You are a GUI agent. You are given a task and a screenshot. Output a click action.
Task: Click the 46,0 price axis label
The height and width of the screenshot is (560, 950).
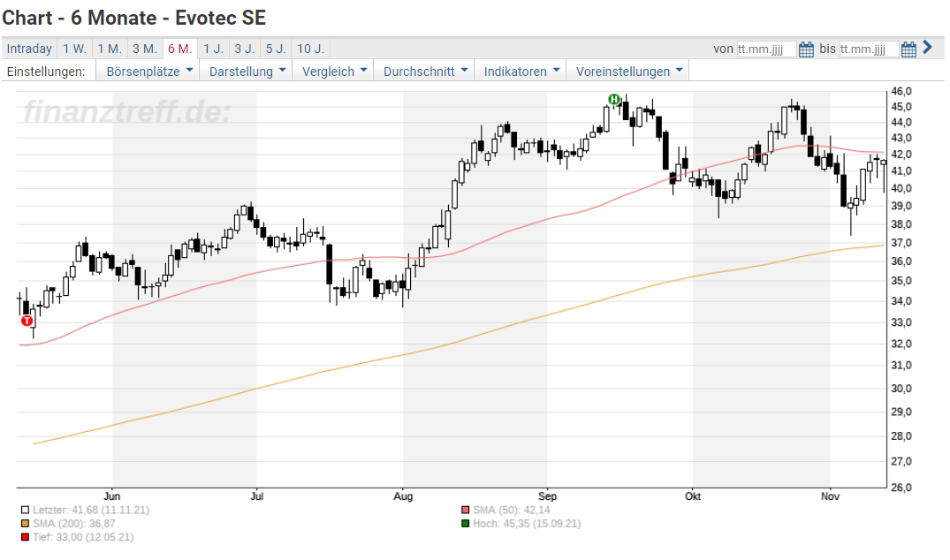pos(901,91)
